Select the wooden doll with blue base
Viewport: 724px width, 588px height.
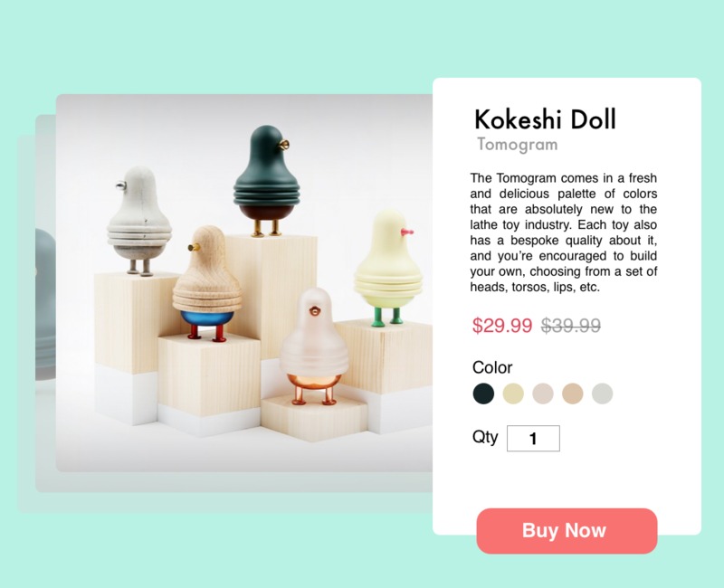click(x=207, y=282)
